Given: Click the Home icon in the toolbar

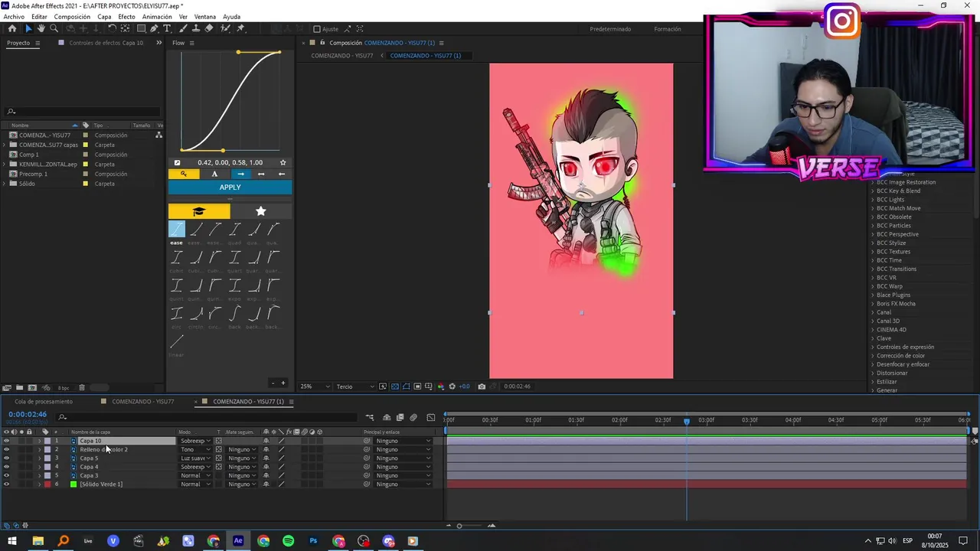Looking at the screenshot, I should point(12,28).
